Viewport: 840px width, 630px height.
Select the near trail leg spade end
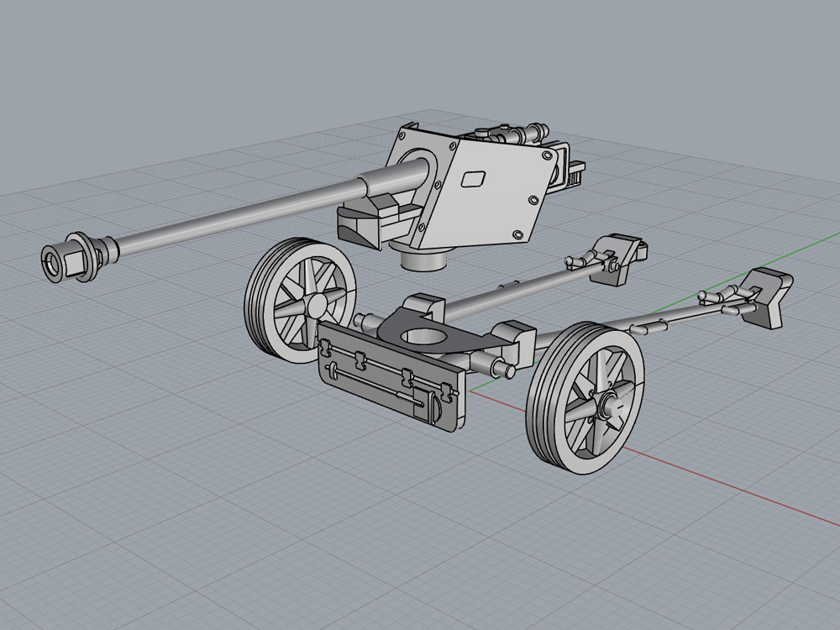point(766,298)
